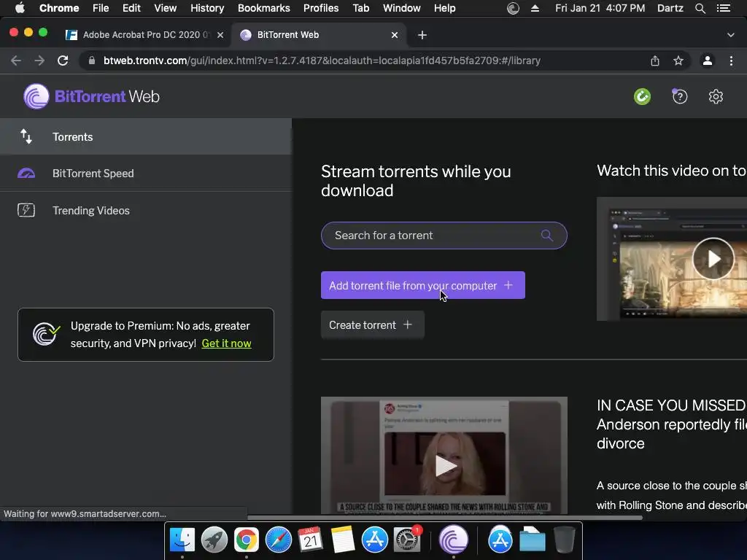Click the BitTorrent Web logo
The image size is (747, 560).
click(91, 96)
